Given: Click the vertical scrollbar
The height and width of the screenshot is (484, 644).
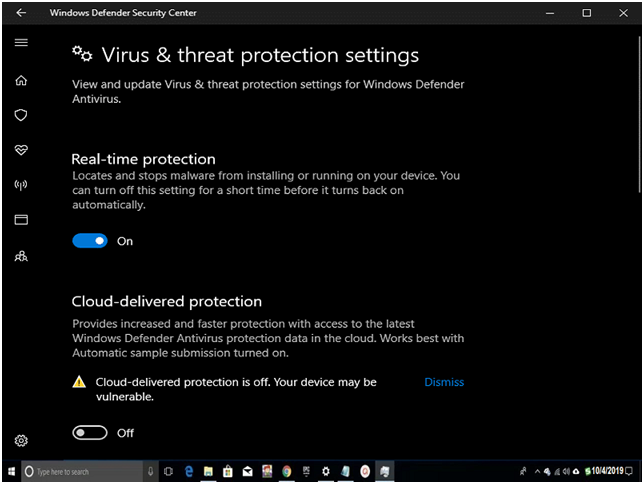Looking at the screenshot, I should click(639, 113).
